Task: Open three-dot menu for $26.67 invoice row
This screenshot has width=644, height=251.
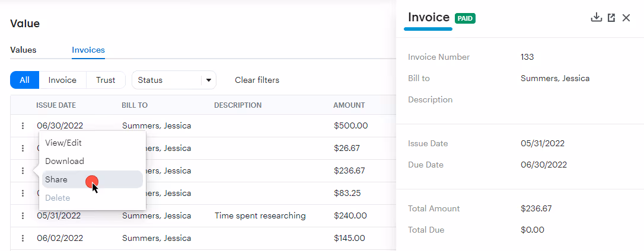Action: point(23,148)
